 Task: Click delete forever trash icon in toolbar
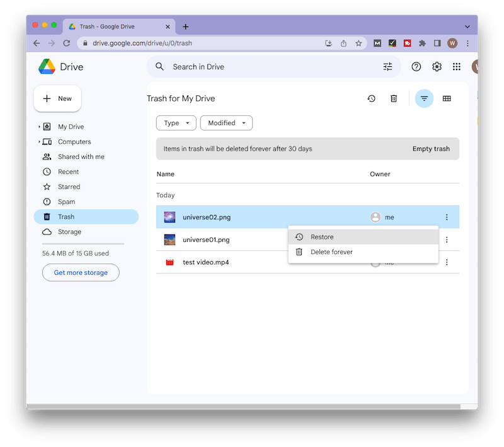coord(394,98)
